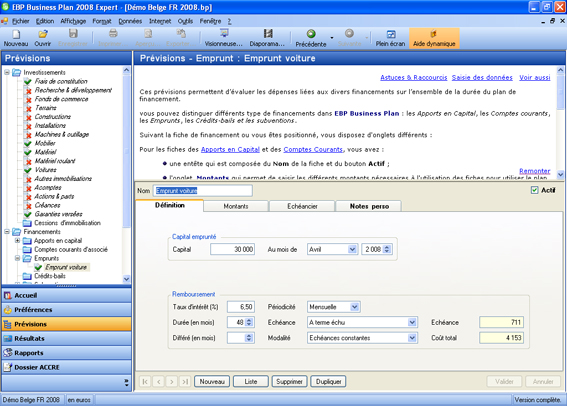This screenshot has width=567, height=406.
Task: Click the Supprimer button
Action: tap(289, 382)
